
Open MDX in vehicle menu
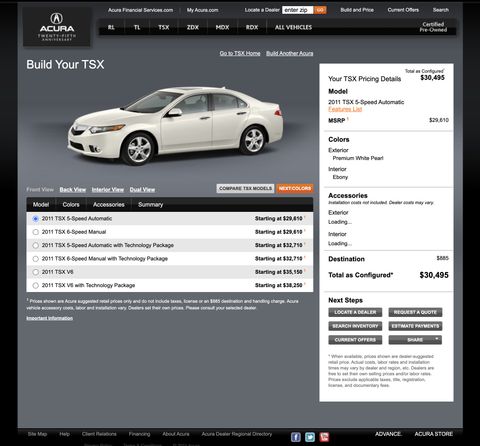pos(222,27)
